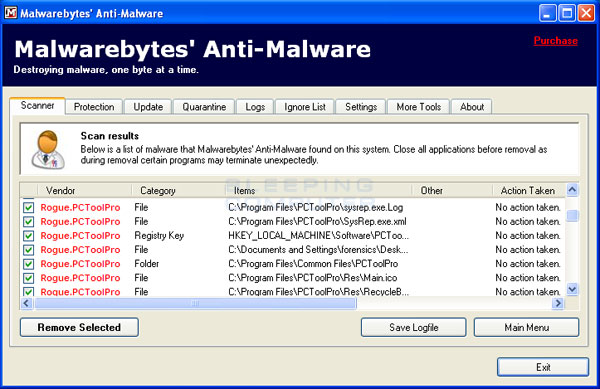Open the More Tools tab

coord(419,107)
